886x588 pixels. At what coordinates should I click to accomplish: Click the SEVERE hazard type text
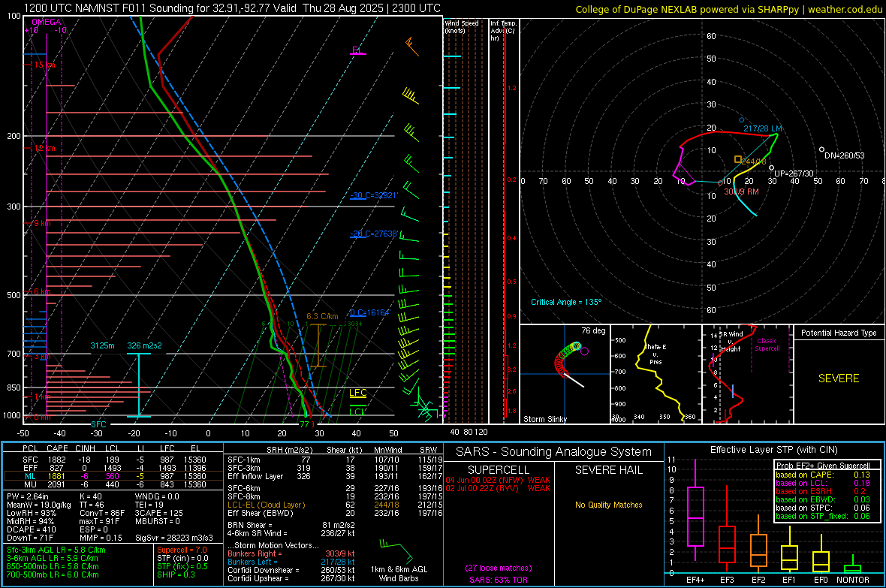point(839,378)
